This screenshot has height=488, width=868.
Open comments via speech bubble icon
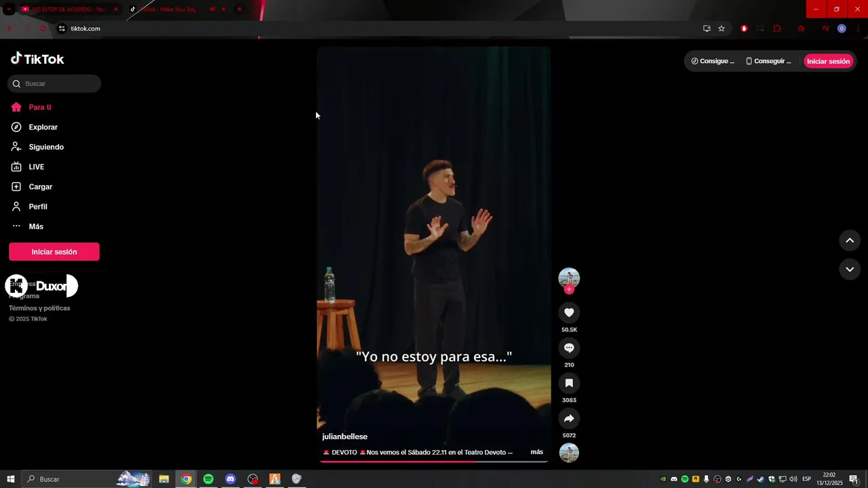coord(569,348)
